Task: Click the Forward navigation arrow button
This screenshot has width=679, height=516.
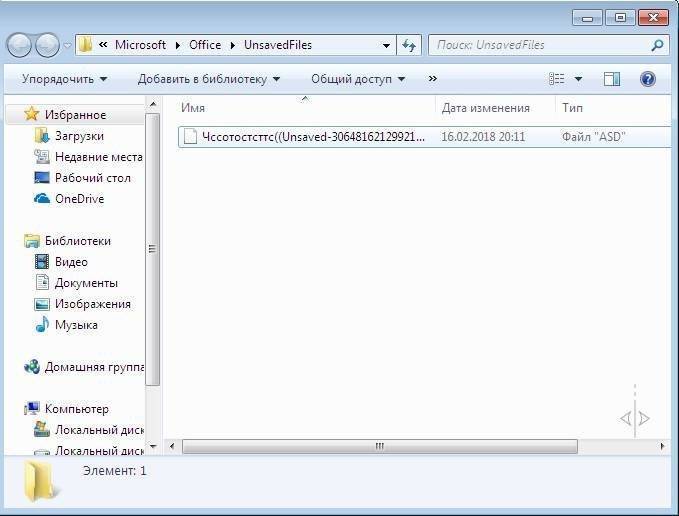Action: 47,45
